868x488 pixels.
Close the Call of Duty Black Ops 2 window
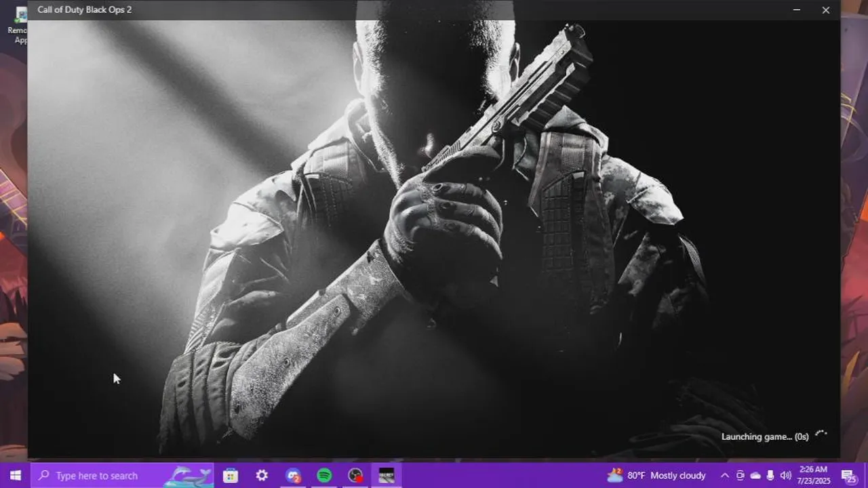(x=826, y=9)
